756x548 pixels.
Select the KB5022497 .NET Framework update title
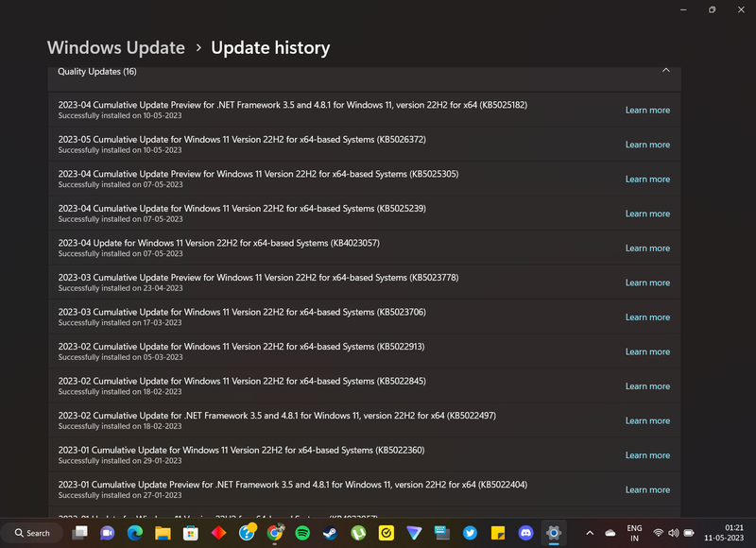tap(277, 416)
